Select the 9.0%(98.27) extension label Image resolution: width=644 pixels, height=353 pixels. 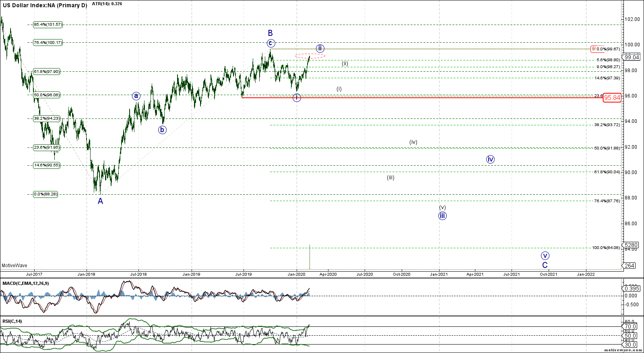[608, 67]
